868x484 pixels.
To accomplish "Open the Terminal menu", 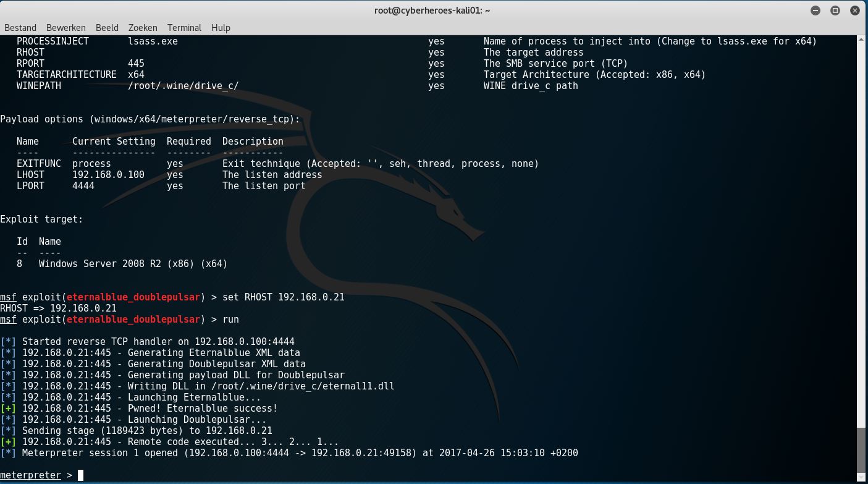I will click(184, 28).
